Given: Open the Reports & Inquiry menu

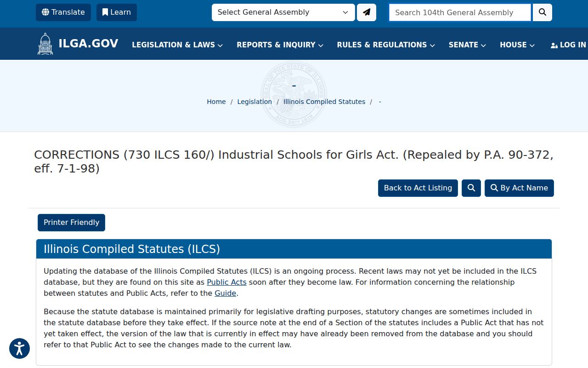Looking at the screenshot, I should pyautogui.click(x=280, y=45).
